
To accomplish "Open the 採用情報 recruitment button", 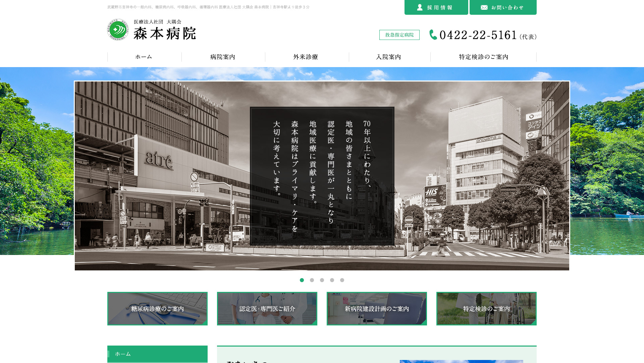I will 436,7.
